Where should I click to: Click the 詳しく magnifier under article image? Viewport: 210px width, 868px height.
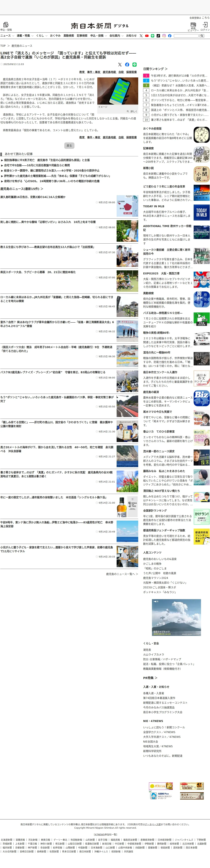(132, 111)
